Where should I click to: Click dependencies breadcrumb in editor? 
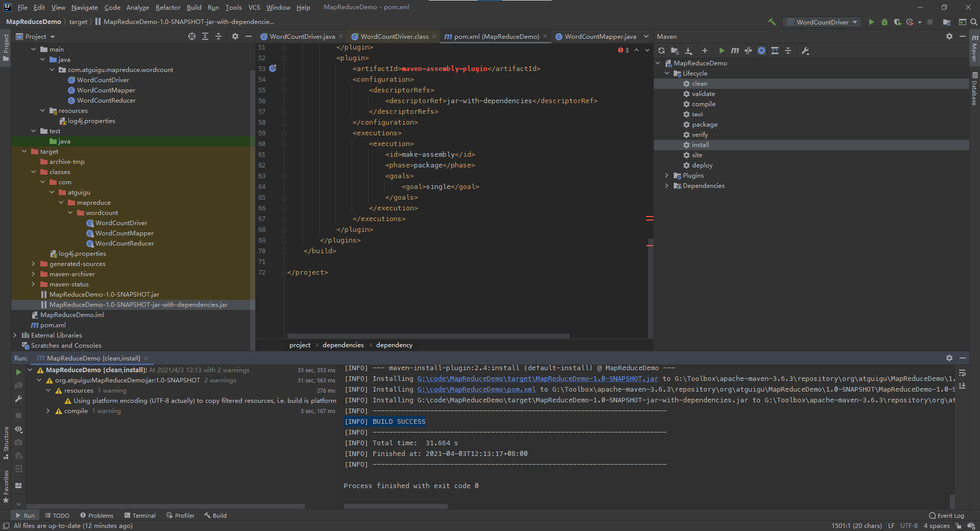coord(343,345)
